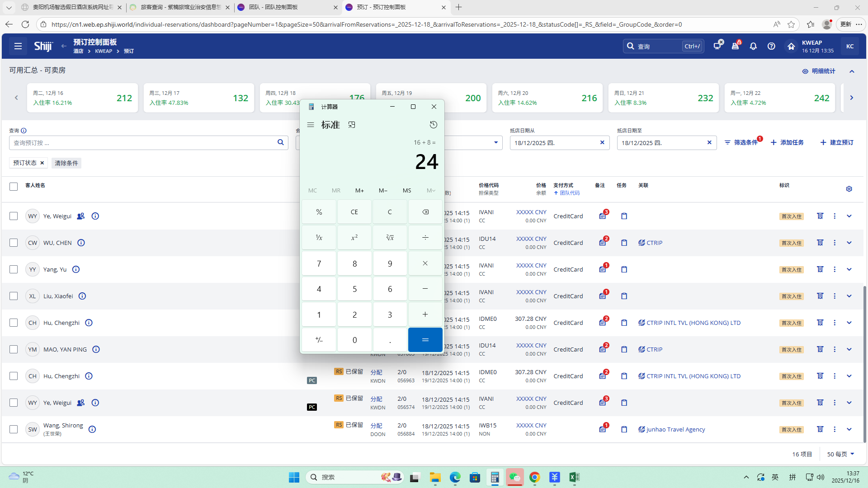The width and height of the screenshot is (868, 488).
Task: Click the calculator history icon
Action: coord(433,125)
